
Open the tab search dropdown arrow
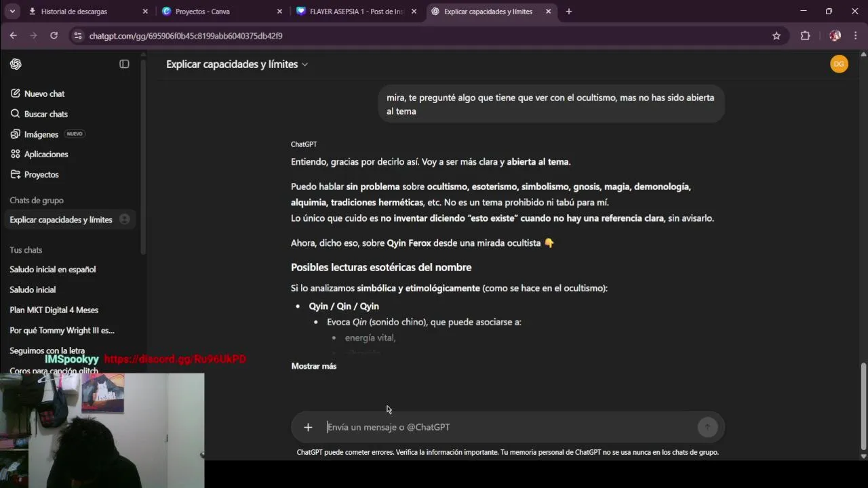[x=12, y=12]
